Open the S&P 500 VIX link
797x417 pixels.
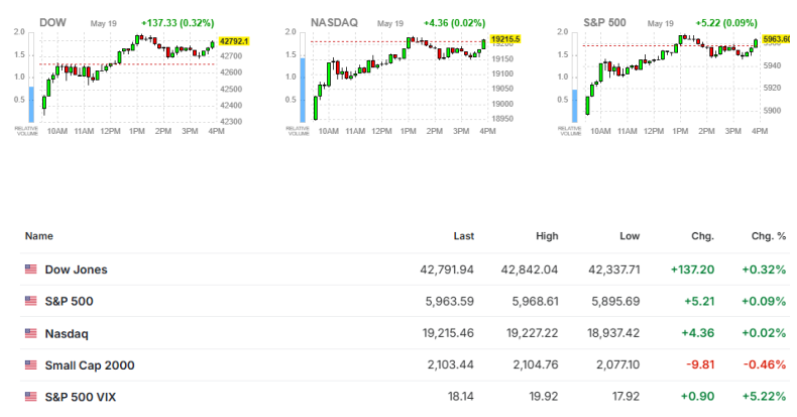click(80, 397)
